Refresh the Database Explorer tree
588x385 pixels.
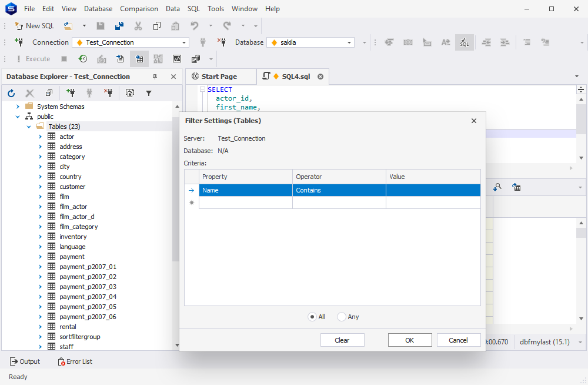tap(11, 93)
